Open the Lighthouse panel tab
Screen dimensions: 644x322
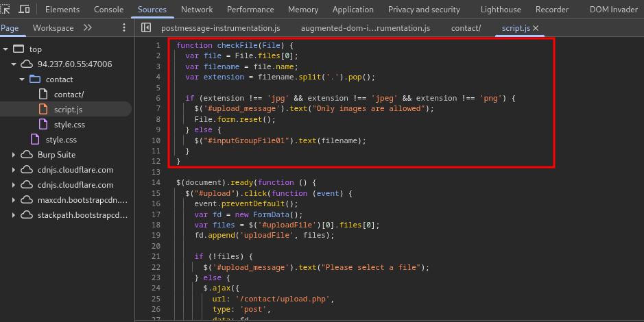[500, 10]
